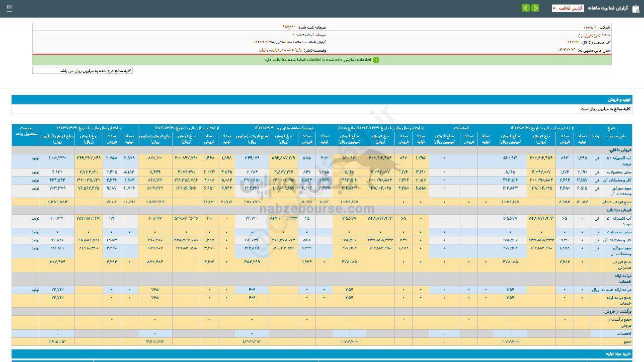Viewport: 644px width, 362px height.
Task: Click the واحد column header
Action: tap(595, 136)
